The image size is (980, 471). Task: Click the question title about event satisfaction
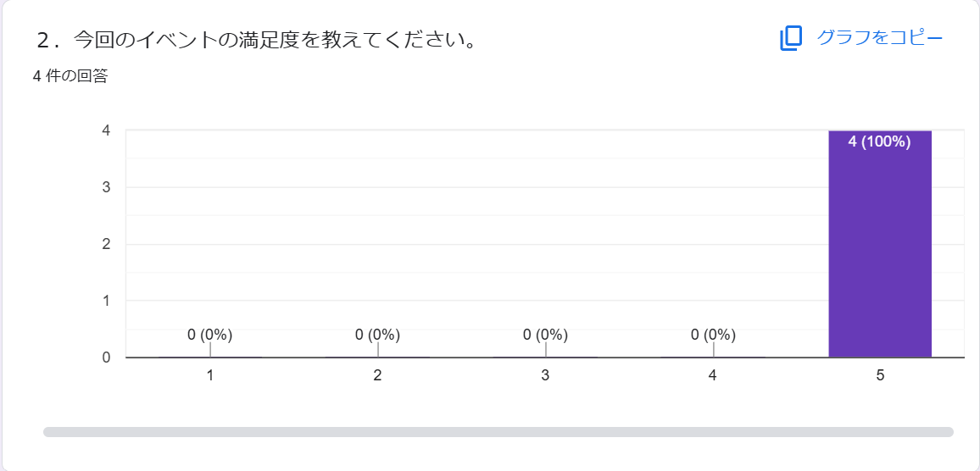click(x=253, y=40)
